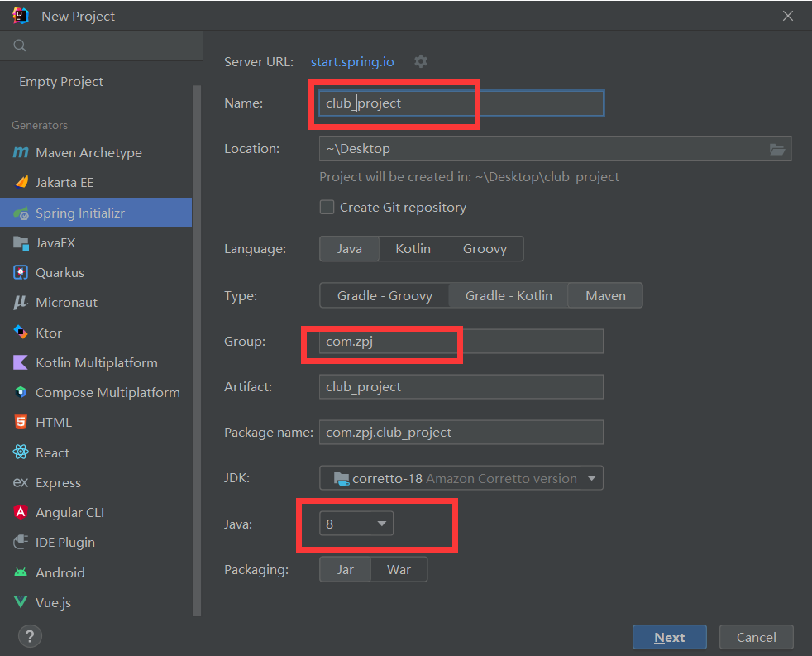
Task: Choose War packaging option
Action: 399,570
